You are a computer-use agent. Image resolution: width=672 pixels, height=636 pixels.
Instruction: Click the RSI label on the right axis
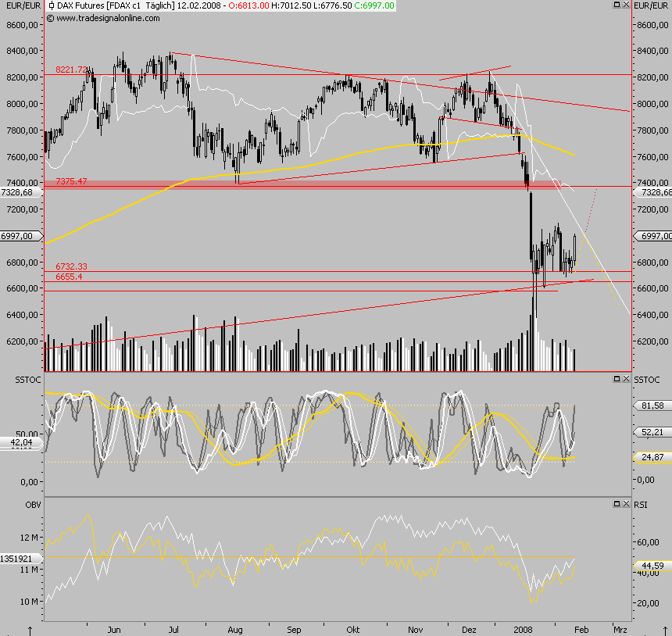[x=640, y=505]
